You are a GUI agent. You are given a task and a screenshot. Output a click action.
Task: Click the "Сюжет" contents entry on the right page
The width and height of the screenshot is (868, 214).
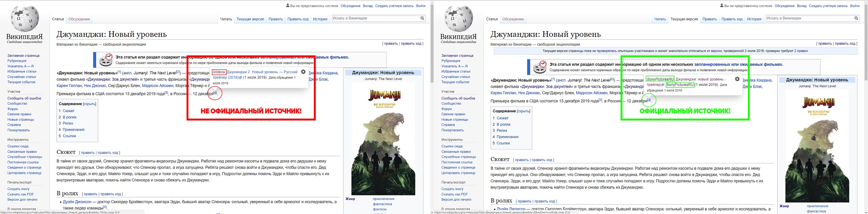(x=502, y=118)
